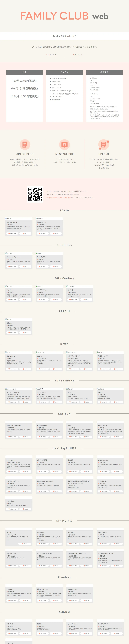Open BLOG for 松岡のぶろぐ。
The width and height of the screenshot is (129, 644).
click(x=56, y=233)
